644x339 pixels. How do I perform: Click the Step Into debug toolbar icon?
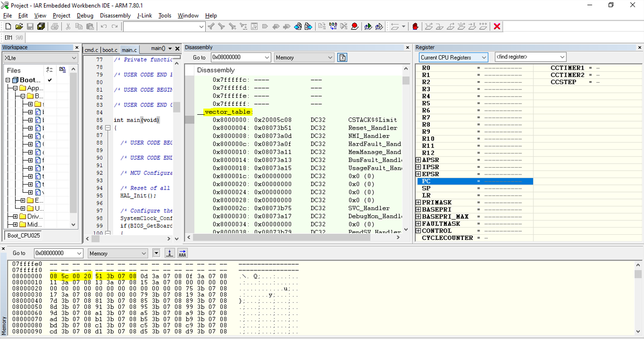point(440,26)
